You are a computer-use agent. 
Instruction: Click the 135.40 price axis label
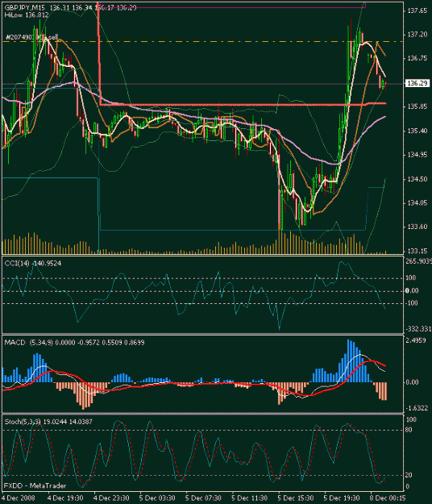(x=417, y=131)
